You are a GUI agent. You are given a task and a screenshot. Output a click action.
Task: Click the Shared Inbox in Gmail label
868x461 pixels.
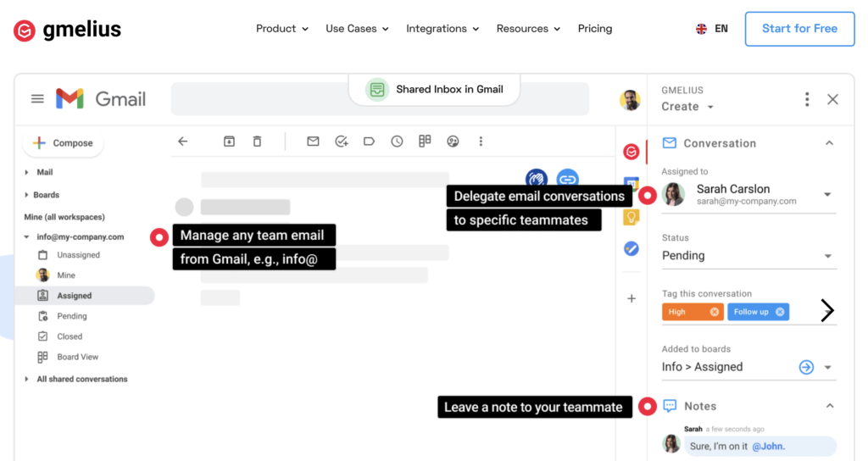point(449,90)
